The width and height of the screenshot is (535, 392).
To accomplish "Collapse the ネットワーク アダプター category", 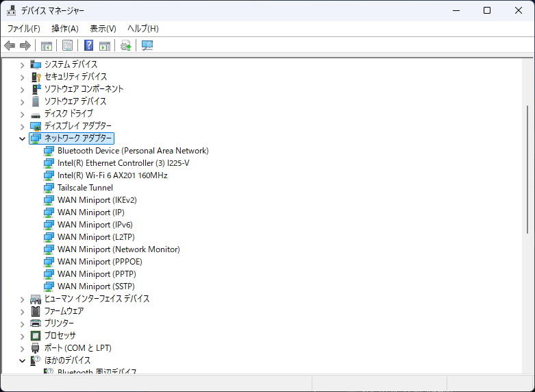I will [x=22, y=138].
